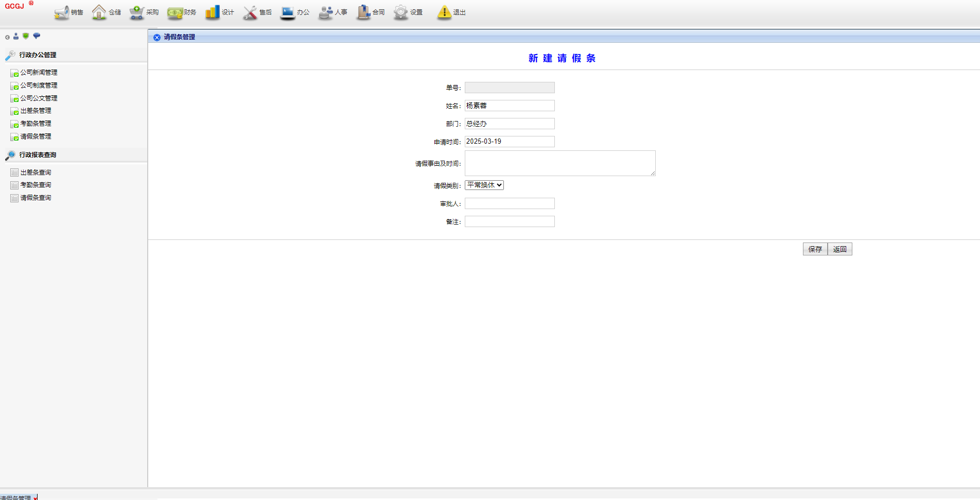Open 出差条管理 in the sidebar
This screenshot has width=980, height=500.
click(x=36, y=111)
